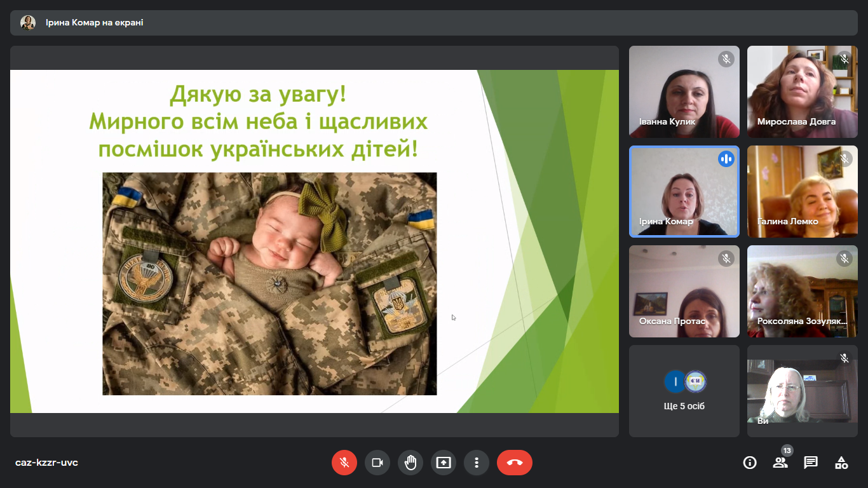Unmute the microphone in the bottom bar
This screenshot has height=488, width=868.
(344, 463)
